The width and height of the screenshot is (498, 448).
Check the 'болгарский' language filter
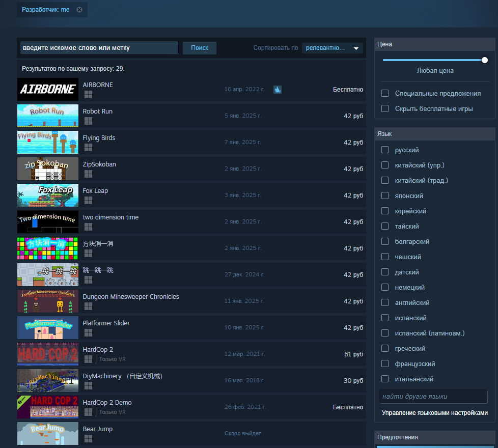click(385, 241)
